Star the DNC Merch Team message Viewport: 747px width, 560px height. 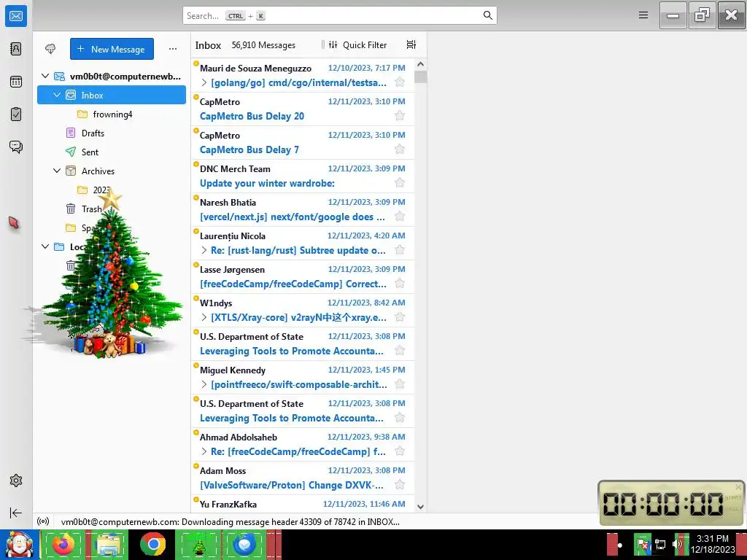tap(400, 183)
